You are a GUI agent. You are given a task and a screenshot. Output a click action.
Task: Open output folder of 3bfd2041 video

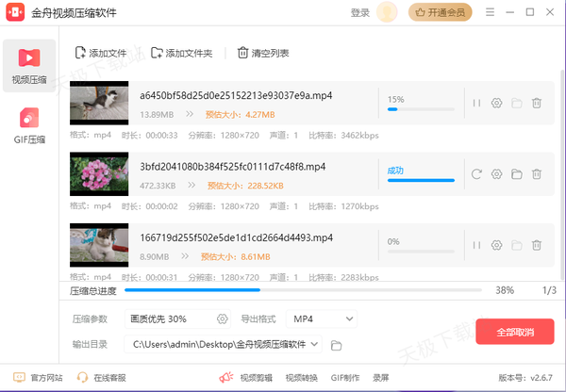point(517,173)
